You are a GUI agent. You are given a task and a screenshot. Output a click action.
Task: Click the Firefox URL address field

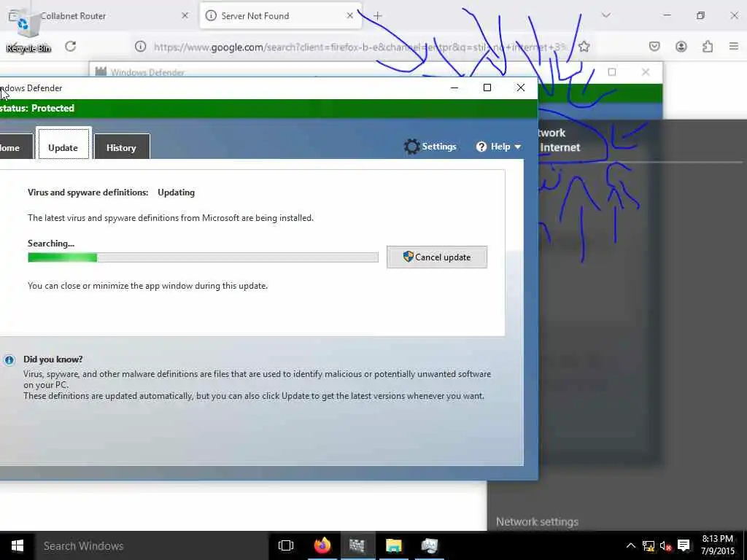pyautogui.click(x=360, y=47)
